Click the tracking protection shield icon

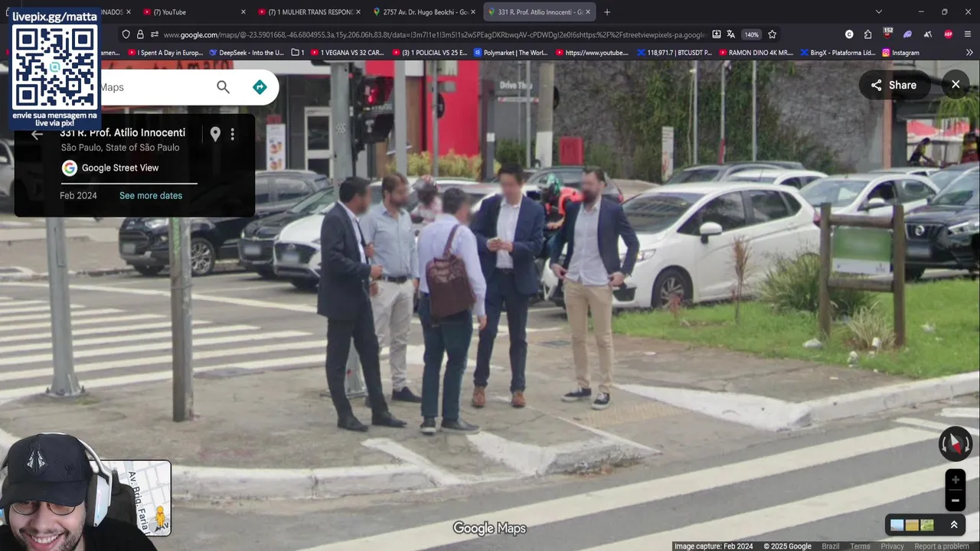tap(126, 34)
